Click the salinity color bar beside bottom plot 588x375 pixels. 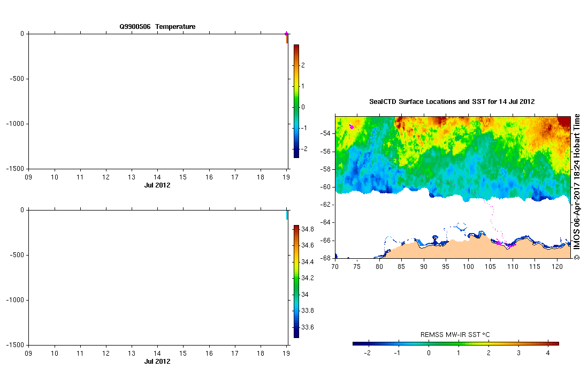296,282
